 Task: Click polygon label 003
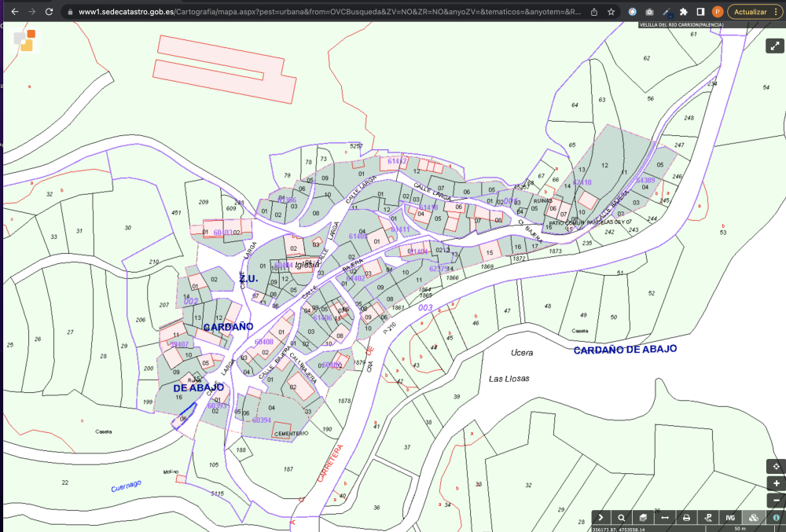point(425,307)
